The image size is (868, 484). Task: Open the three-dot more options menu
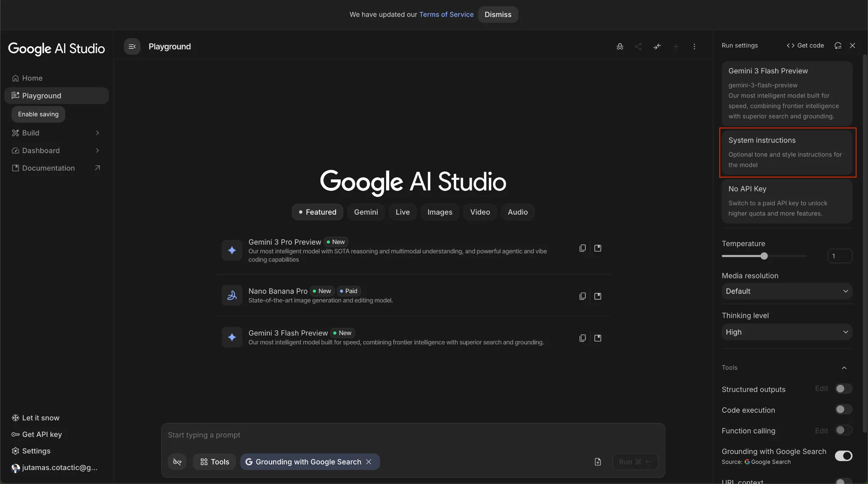tap(694, 47)
